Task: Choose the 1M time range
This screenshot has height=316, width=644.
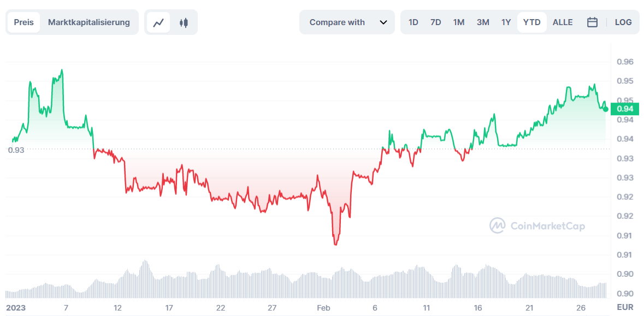Action: pyautogui.click(x=459, y=22)
